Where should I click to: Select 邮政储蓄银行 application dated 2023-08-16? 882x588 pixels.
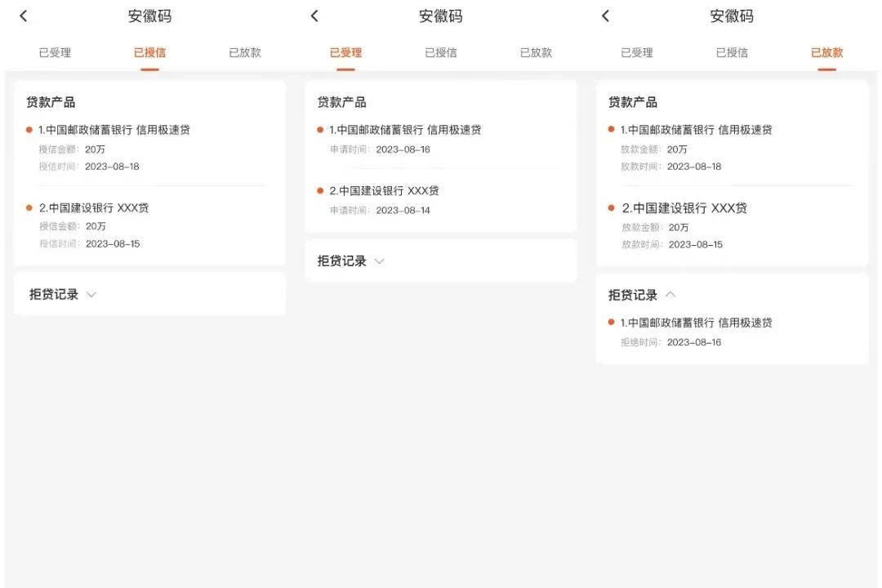pos(405,130)
